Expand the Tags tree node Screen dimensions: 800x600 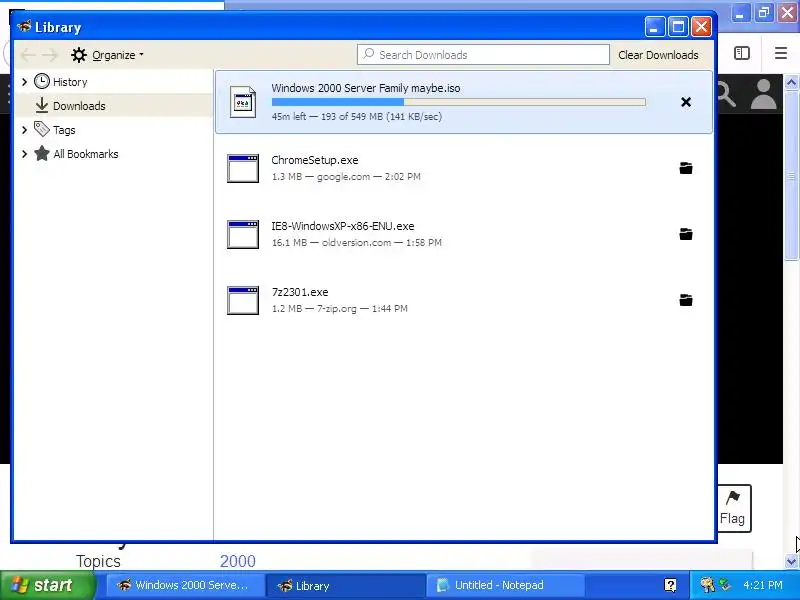24,130
